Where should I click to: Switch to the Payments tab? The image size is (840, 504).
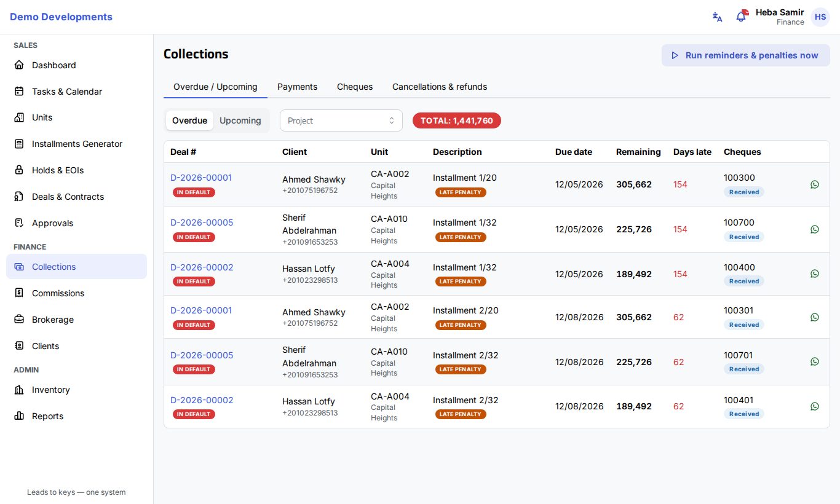point(297,87)
